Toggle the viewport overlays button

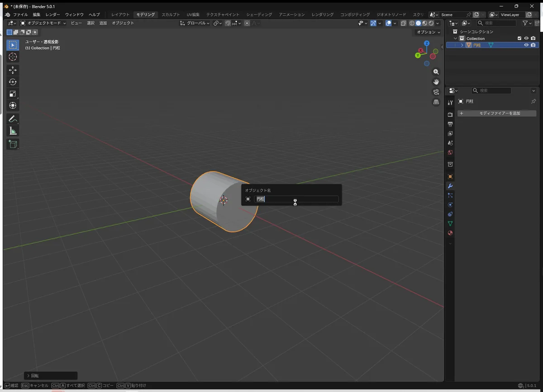point(388,23)
